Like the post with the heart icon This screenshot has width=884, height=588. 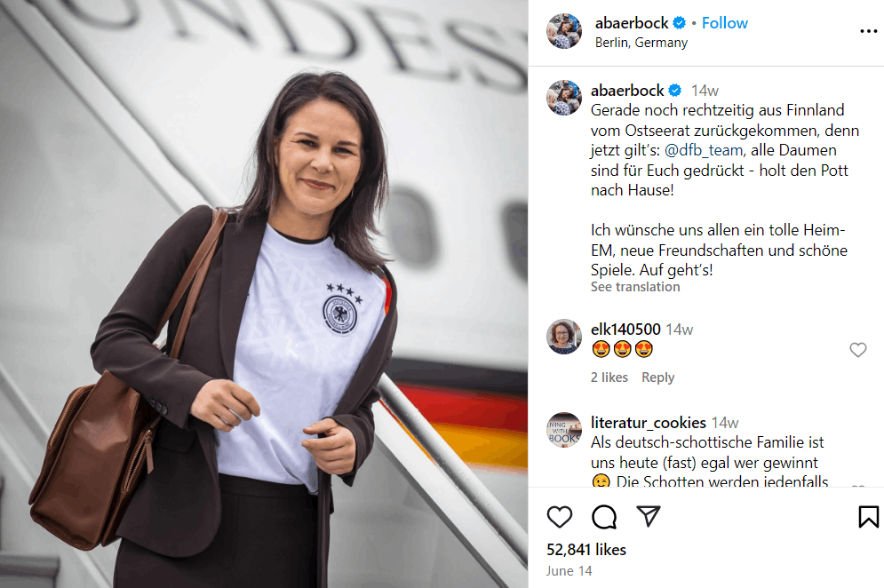pos(559,516)
